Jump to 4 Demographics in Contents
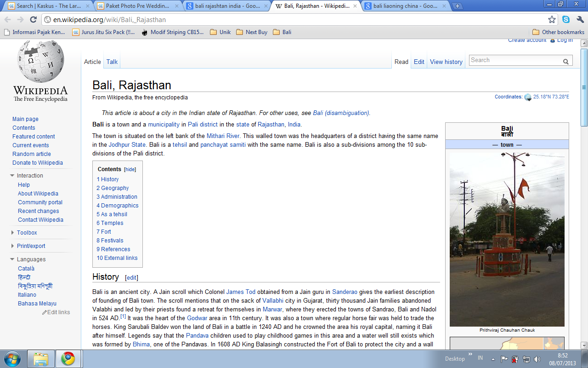The width and height of the screenshot is (588, 368). [118, 206]
